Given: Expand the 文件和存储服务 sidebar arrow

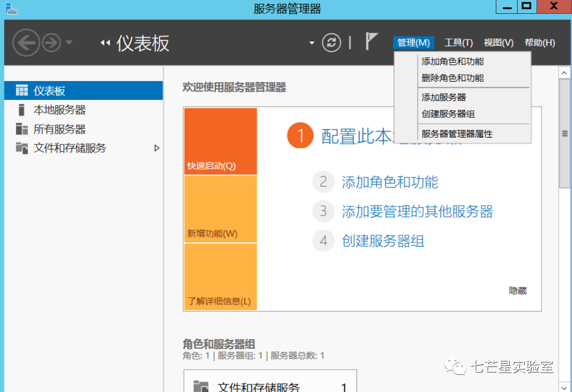Looking at the screenshot, I should click(x=157, y=148).
